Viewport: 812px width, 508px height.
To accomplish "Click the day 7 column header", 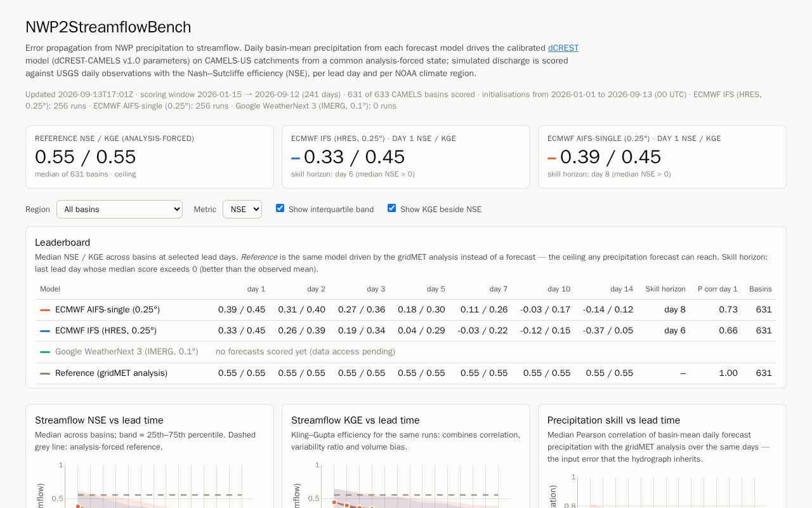I will click(499, 289).
